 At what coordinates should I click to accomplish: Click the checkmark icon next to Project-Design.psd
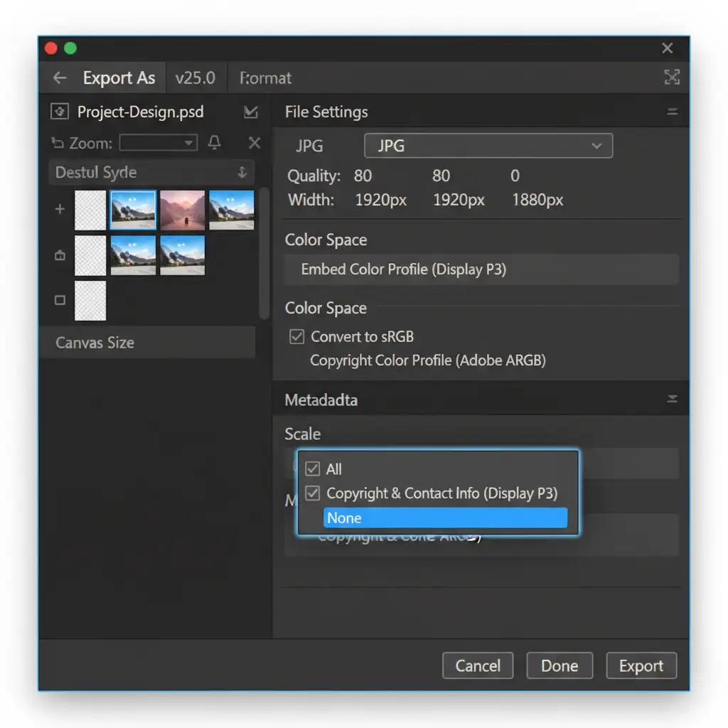[250, 112]
